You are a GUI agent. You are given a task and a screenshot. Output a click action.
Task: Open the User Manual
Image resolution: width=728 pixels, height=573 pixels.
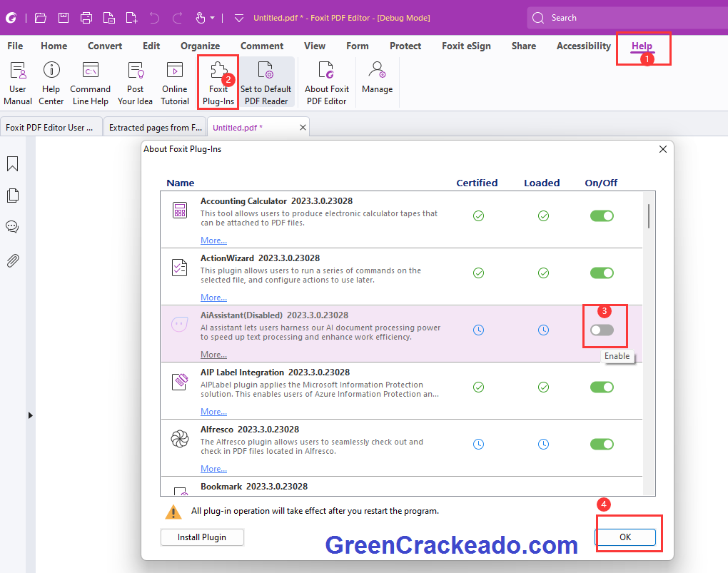pos(17,81)
